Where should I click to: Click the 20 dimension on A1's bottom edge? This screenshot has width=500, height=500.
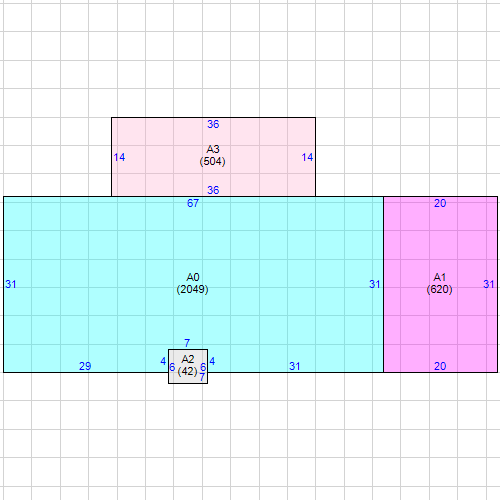pyautogui.click(x=440, y=366)
